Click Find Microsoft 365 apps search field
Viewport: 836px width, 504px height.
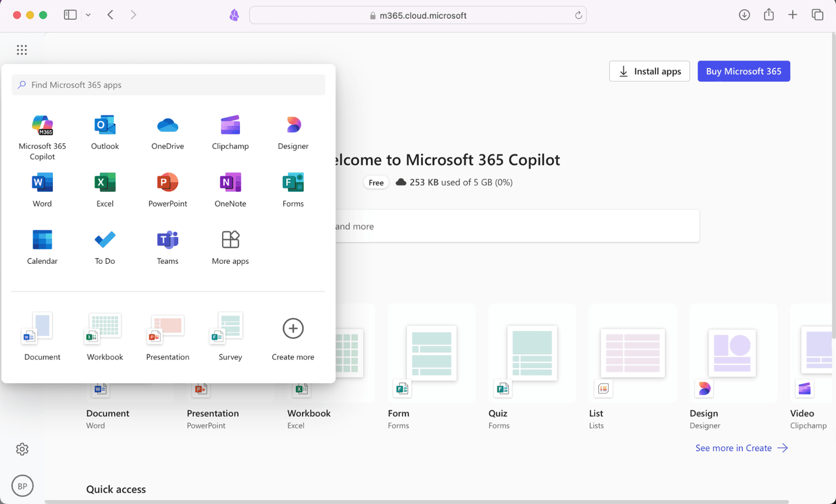[x=168, y=85]
